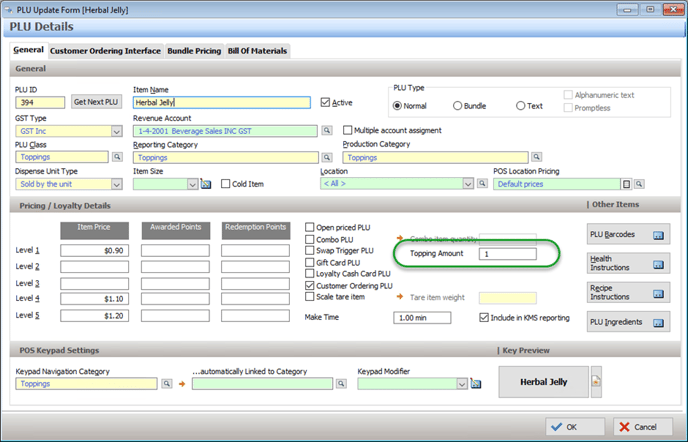Select the Bundle PLU type

click(457, 106)
